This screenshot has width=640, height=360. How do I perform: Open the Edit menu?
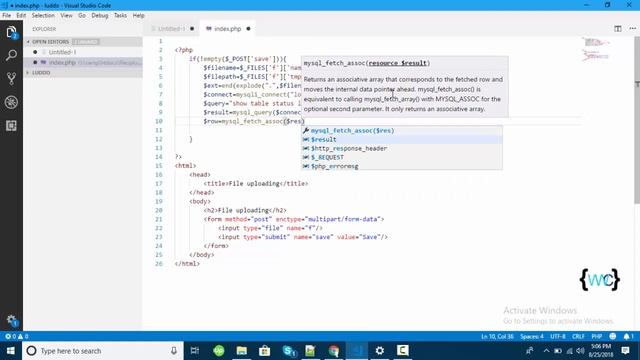click(x=21, y=16)
